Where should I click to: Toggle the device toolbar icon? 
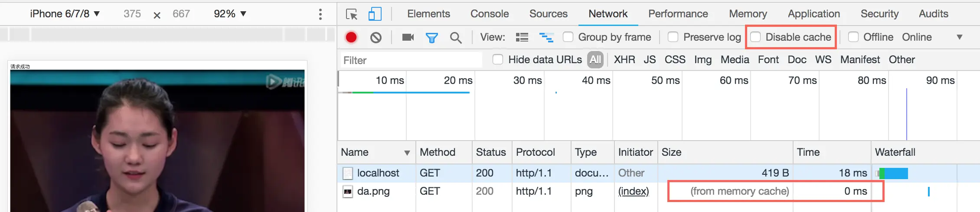(x=375, y=14)
